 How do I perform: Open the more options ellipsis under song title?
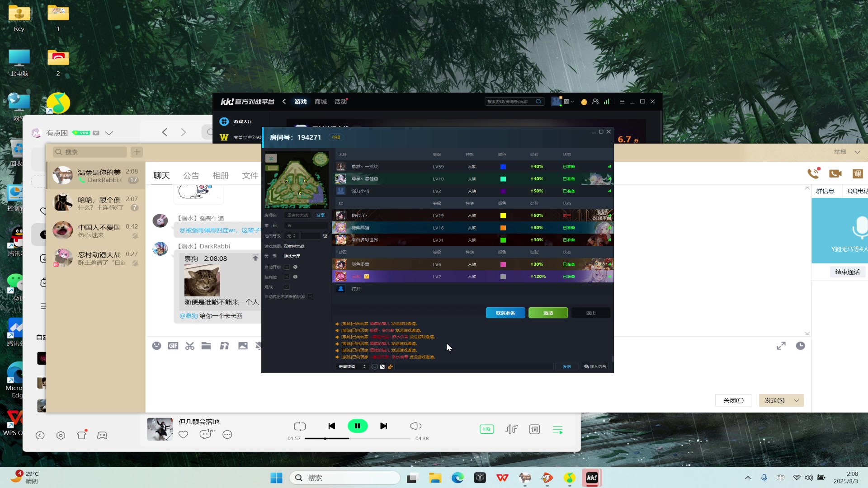click(x=227, y=435)
